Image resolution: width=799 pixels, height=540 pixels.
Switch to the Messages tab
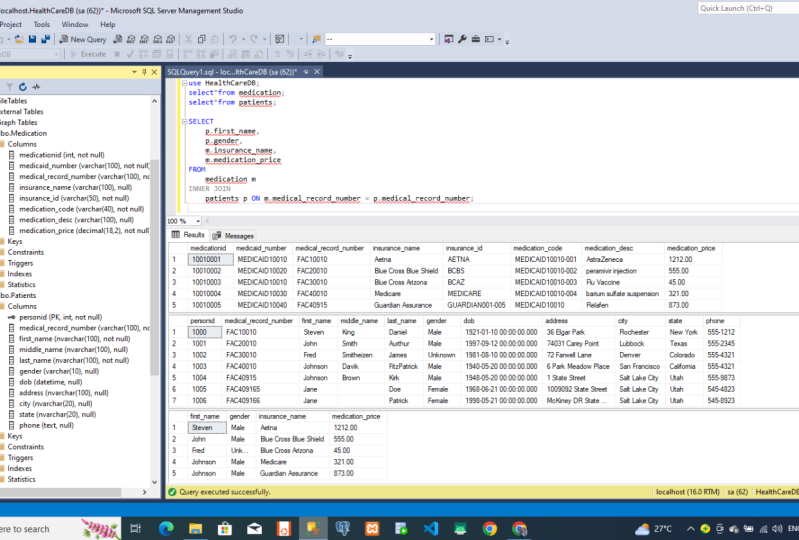(x=233, y=236)
